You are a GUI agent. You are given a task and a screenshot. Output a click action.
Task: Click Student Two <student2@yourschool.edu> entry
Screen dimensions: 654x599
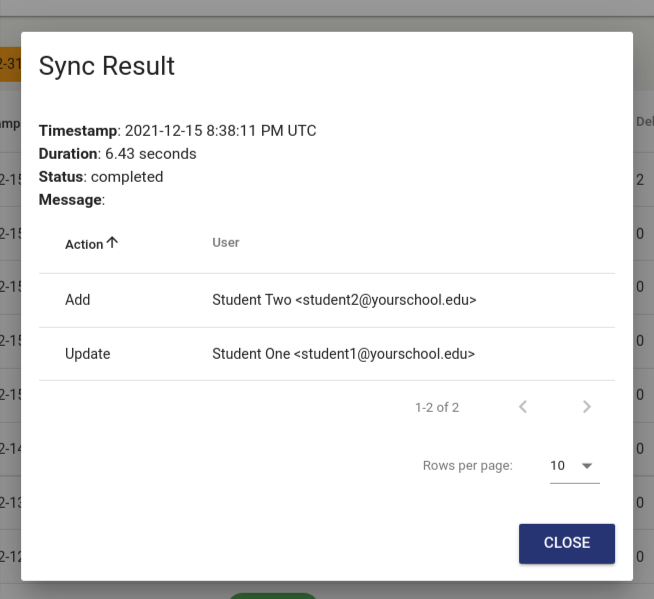[x=344, y=300]
